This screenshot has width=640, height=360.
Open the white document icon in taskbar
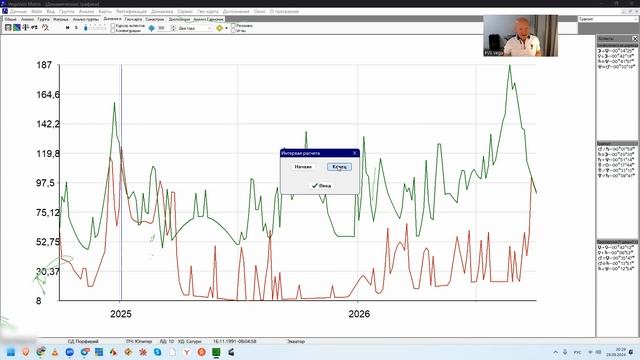coord(172,352)
